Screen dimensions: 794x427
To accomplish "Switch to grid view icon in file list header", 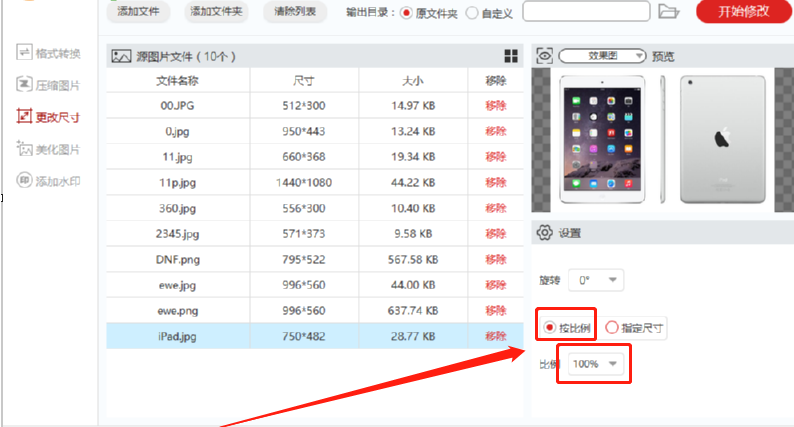I will tap(511, 56).
